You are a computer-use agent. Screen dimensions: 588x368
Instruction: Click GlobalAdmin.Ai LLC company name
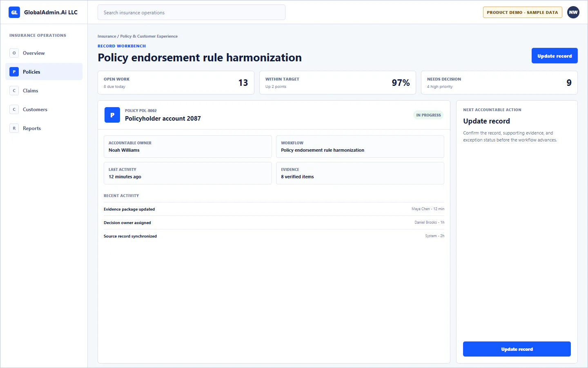(51, 12)
